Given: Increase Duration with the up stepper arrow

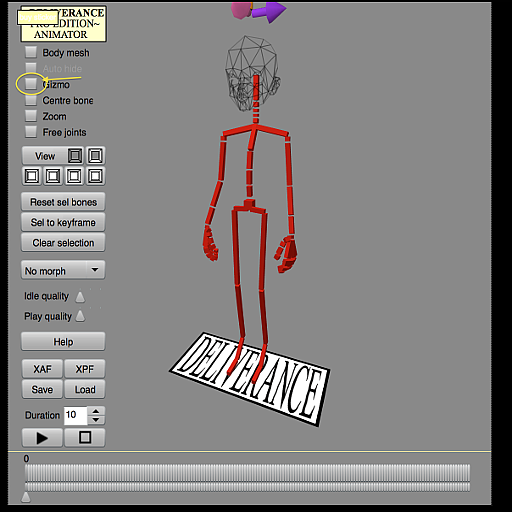Looking at the screenshot, I should (x=96, y=411).
